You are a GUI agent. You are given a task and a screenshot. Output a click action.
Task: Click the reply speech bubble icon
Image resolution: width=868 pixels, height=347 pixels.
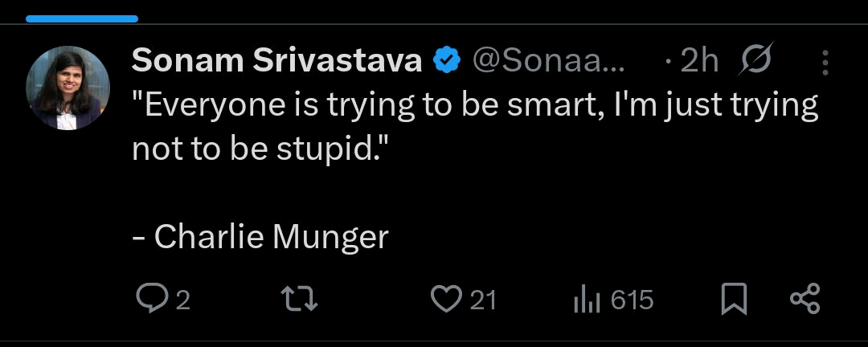coord(151,300)
